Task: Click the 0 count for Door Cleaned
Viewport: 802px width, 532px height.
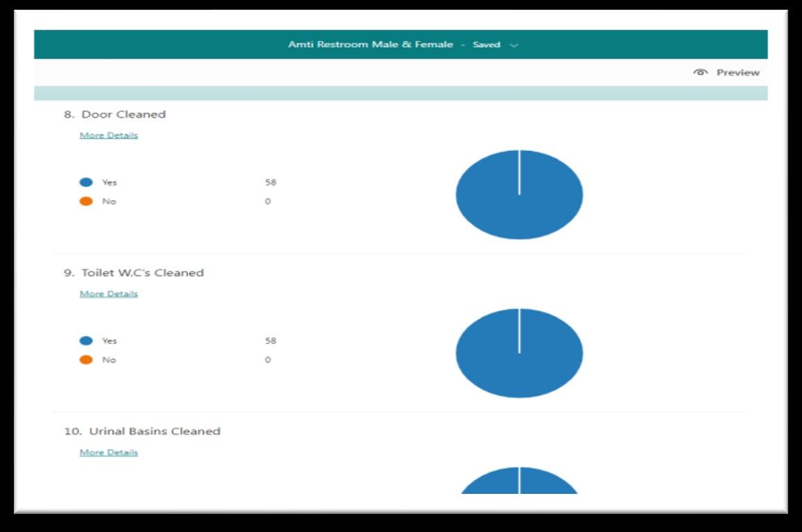Action: tap(268, 202)
